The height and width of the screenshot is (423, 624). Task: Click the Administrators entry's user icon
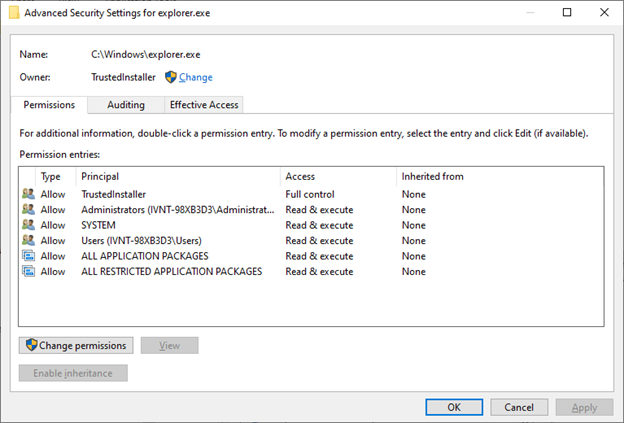coord(28,210)
